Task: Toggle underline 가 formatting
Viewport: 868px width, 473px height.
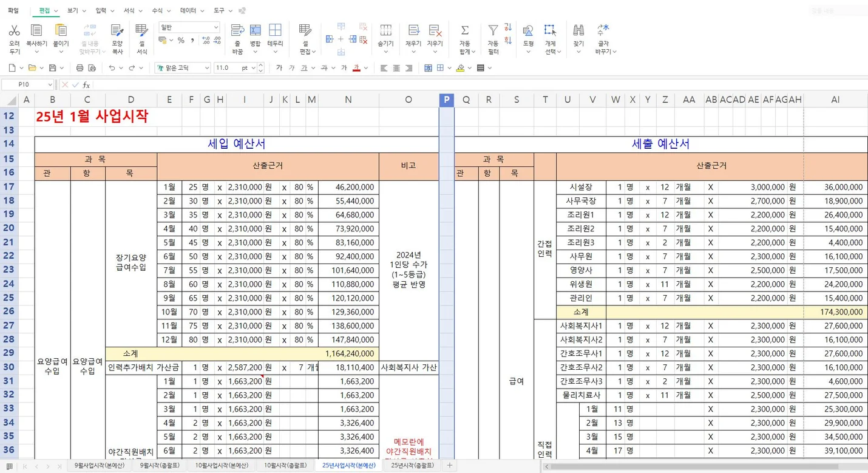Action: tap(304, 68)
